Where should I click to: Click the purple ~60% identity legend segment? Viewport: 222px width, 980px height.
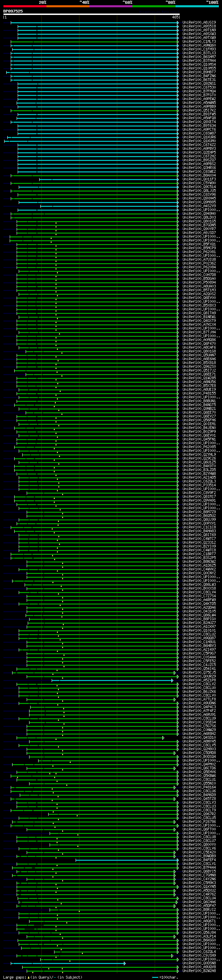pyautogui.click(x=111, y=6)
